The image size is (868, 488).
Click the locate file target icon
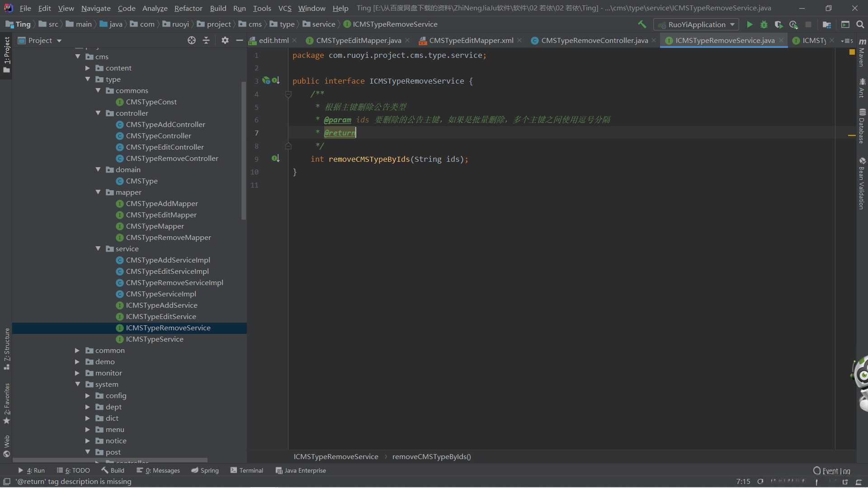click(x=192, y=40)
